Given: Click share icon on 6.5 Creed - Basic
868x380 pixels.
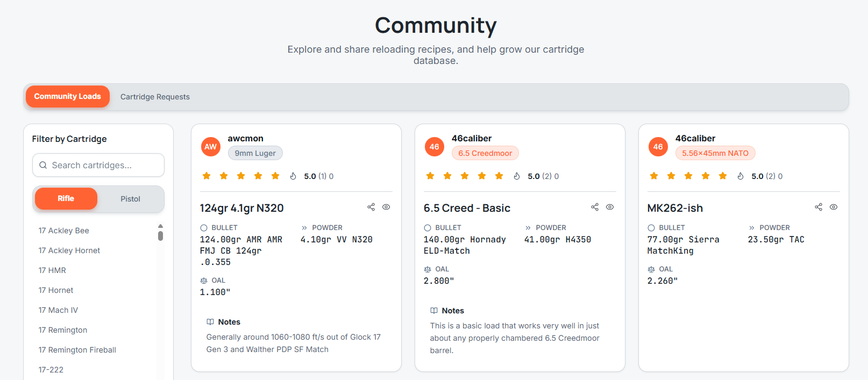Looking at the screenshot, I should (x=595, y=207).
